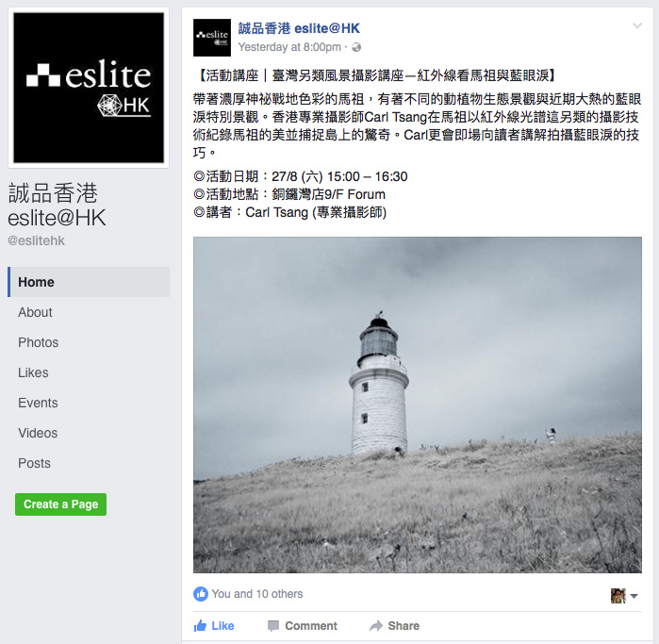Click the blue like reaction icon
Image resolution: width=659 pixels, height=644 pixels.
click(x=201, y=594)
